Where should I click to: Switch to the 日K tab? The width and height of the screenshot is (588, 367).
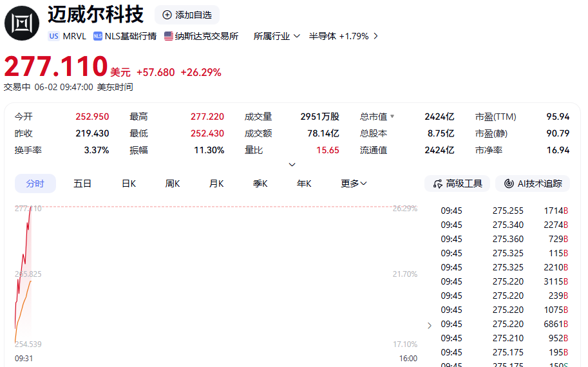tap(129, 183)
